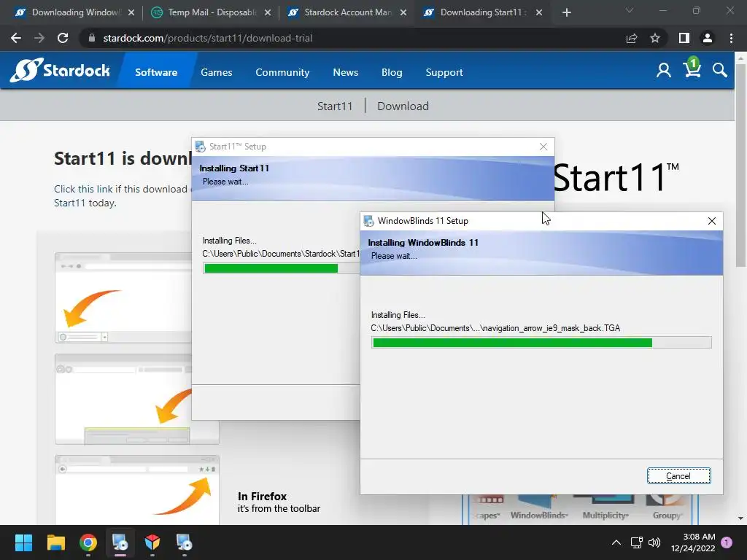Image resolution: width=747 pixels, height=560 pixels.
Task: Click Start11 Setup title bar icon
Action: 200,147
